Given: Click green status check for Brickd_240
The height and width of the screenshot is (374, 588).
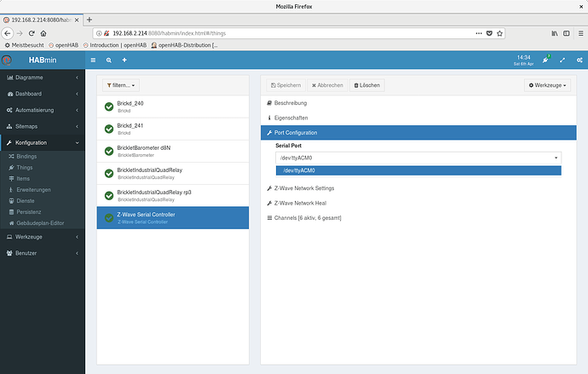Looking at the screenshot, I should click(109, 106).
